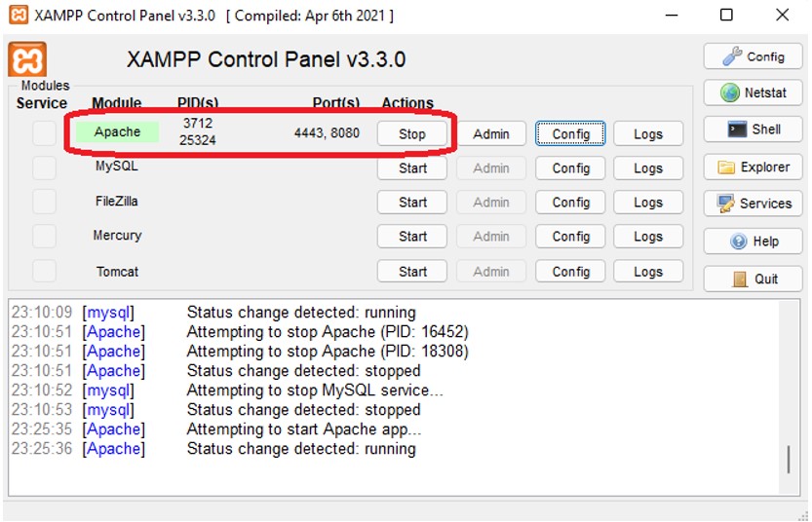Toggle MySQL service checkbox

click(44, 168)
